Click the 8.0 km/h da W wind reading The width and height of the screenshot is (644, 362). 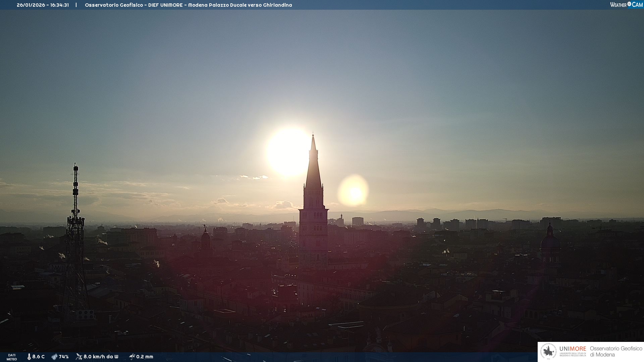101,357
